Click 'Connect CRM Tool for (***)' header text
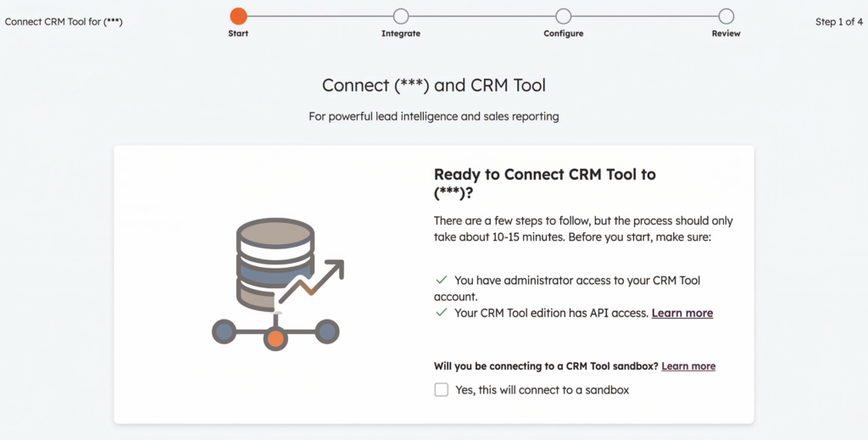Image resolution: width=868 pixels, height=440 pixels. (x=64, y=22)
